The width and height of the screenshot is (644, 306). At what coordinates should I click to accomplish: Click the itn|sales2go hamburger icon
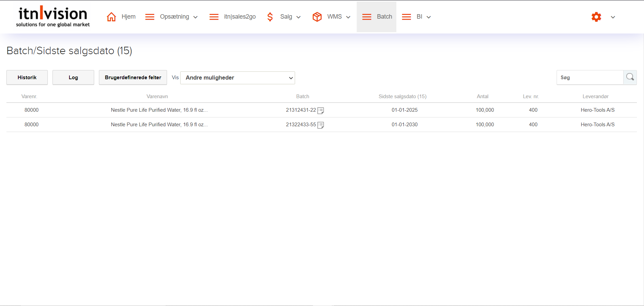click(214, 17)
